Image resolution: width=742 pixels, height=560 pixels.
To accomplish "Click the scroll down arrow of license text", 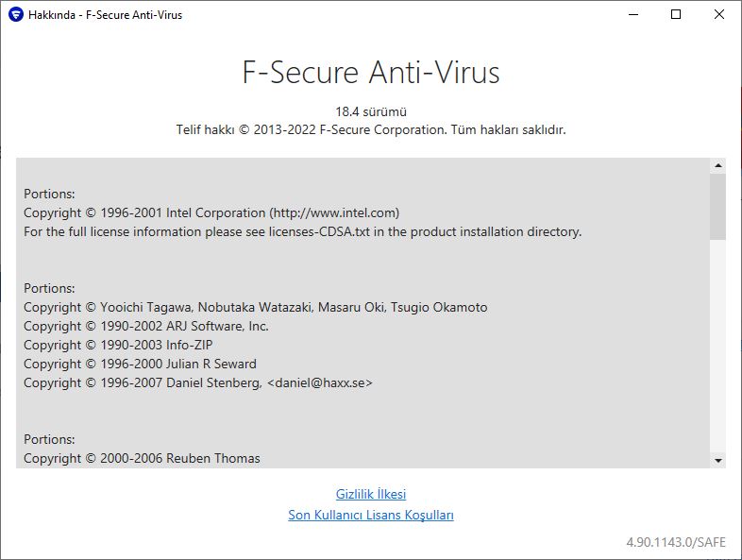I will point(717,460).
